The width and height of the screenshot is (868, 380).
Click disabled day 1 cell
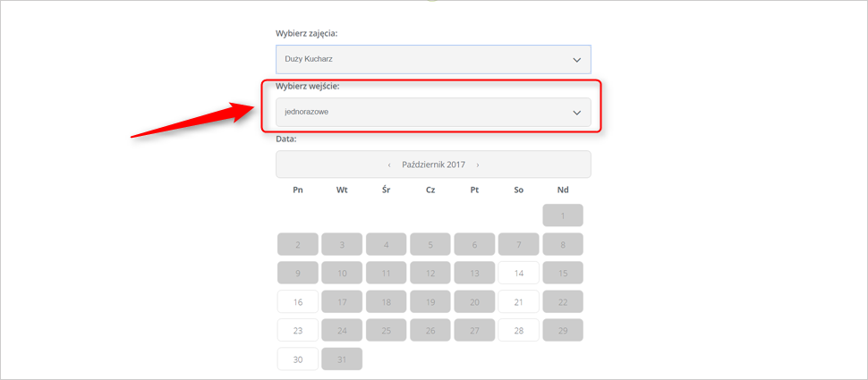click(563, 215)
